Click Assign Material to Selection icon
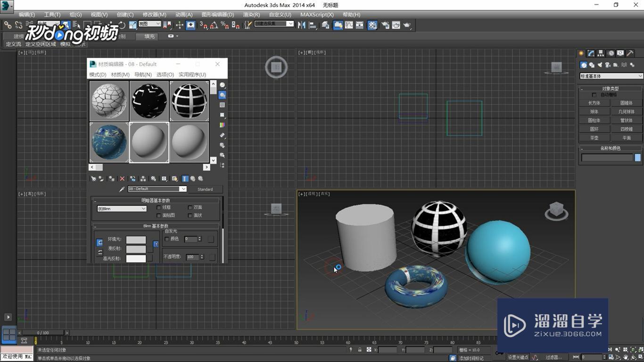644x362 pixels. click(x=111, y=179)
